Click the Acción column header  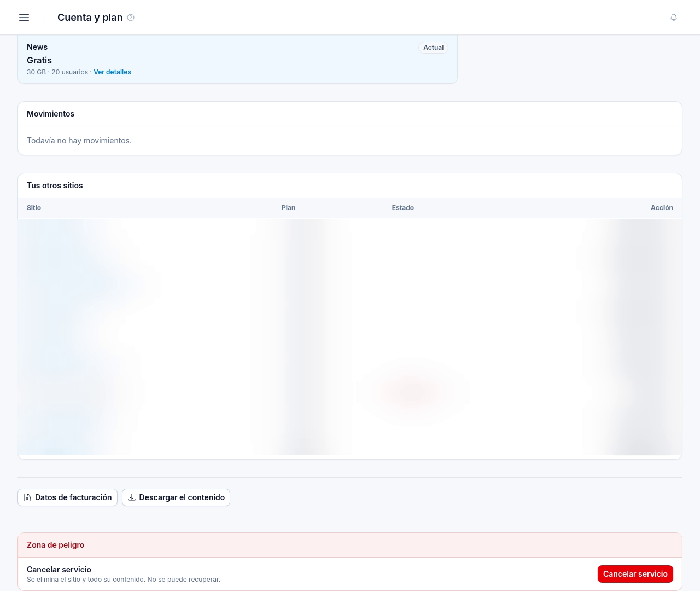(x=662, y=208)
